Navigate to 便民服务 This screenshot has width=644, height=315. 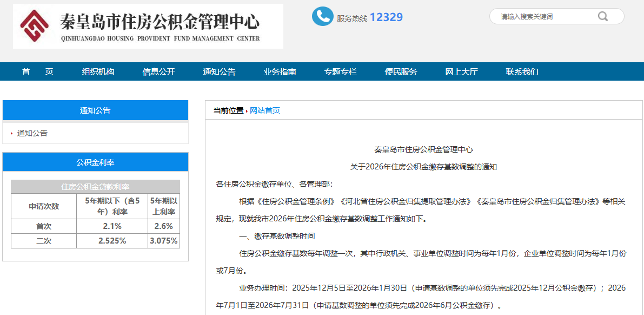pyautogui.click(x=401, y=71)
